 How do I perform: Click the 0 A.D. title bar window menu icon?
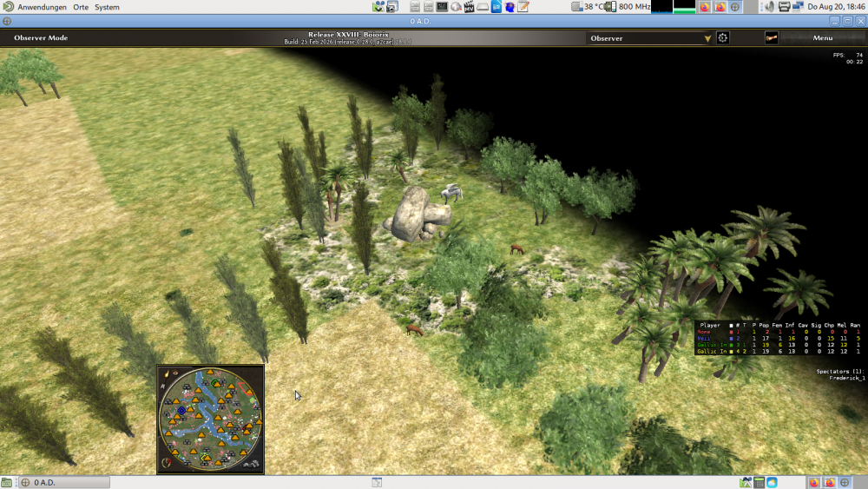(x=7, y=21)
